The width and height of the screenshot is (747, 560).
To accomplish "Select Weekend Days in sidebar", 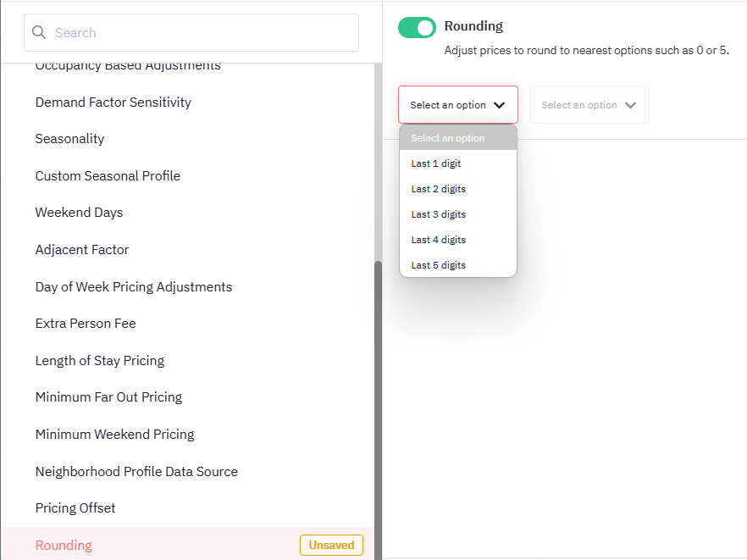I will pyautogui.click(x=79, y=213).
